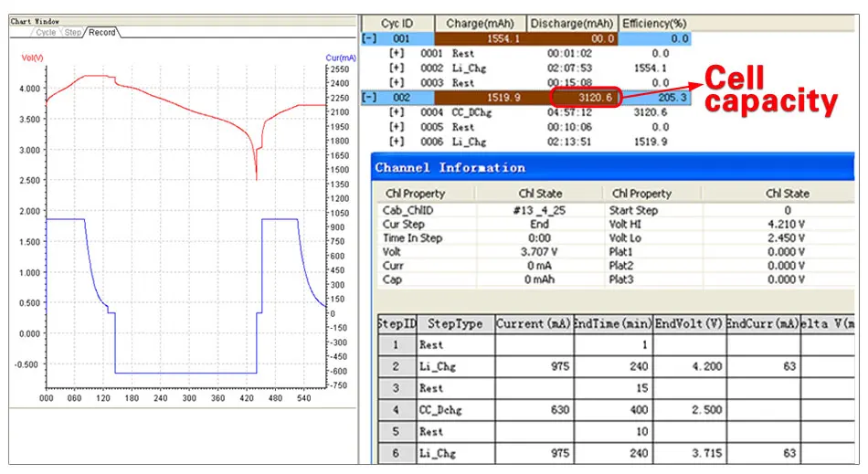Click the Cyc ID column header
Viewport: 868px width, 474px height.
click(397, 24)
